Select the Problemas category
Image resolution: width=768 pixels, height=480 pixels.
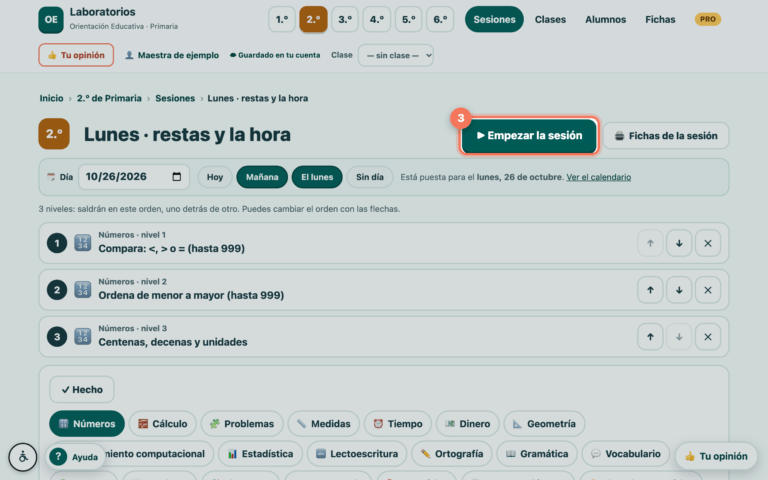pos(242,424)
